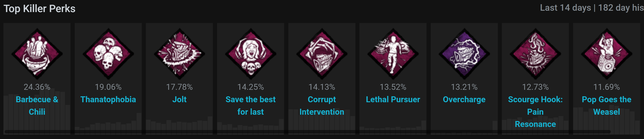Open the Barbecue & Chili link
Viewport: 644px width, 139px height.
point(37,105)
